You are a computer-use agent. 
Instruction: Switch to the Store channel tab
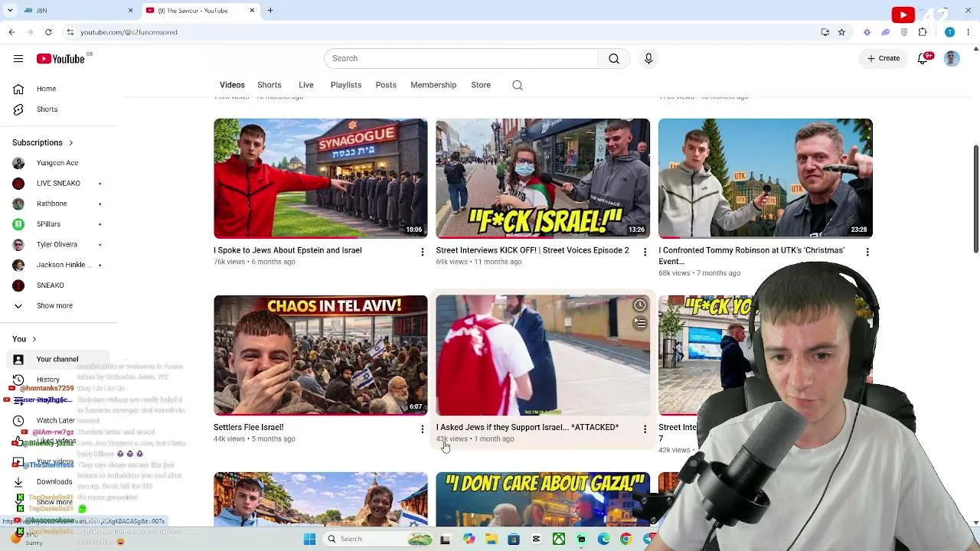(x=481, y=85)
